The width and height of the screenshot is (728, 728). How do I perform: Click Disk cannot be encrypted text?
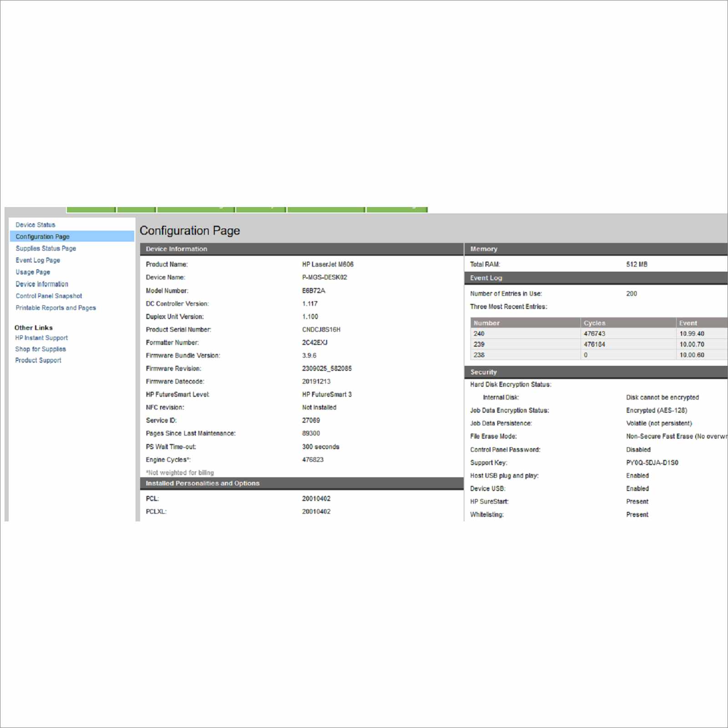662,397
